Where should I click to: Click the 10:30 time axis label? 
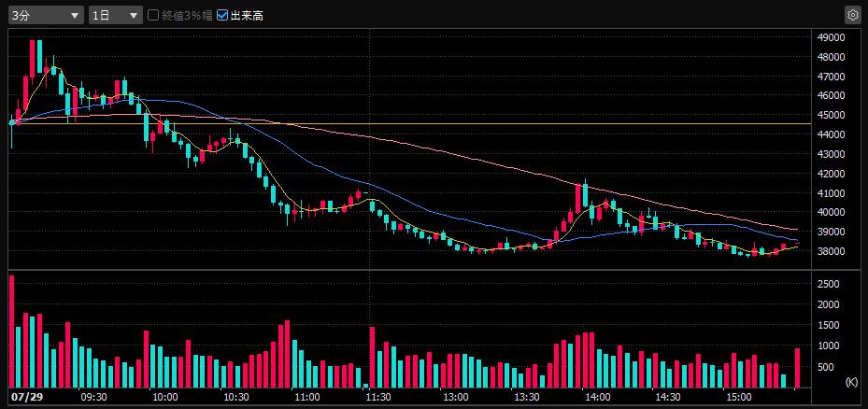236,397
